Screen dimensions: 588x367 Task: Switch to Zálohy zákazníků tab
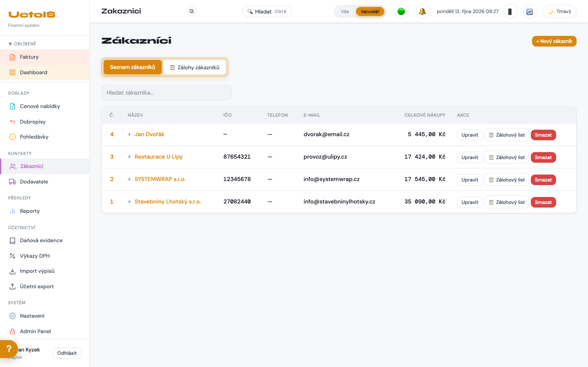(x=195, y=67)
